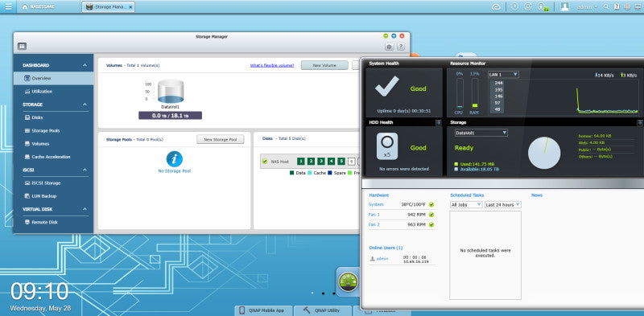Click the DataVol1 volume cylinder icon

(171, 91)
